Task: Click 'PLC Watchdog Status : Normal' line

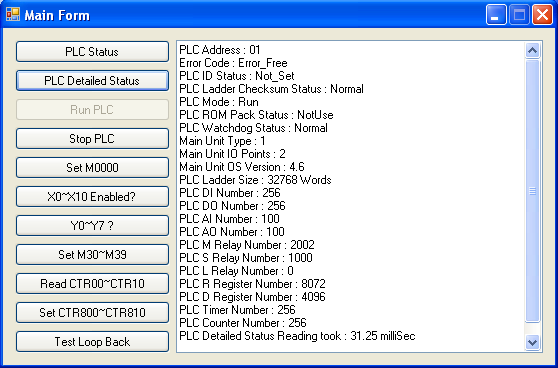Action: [253, 128]
